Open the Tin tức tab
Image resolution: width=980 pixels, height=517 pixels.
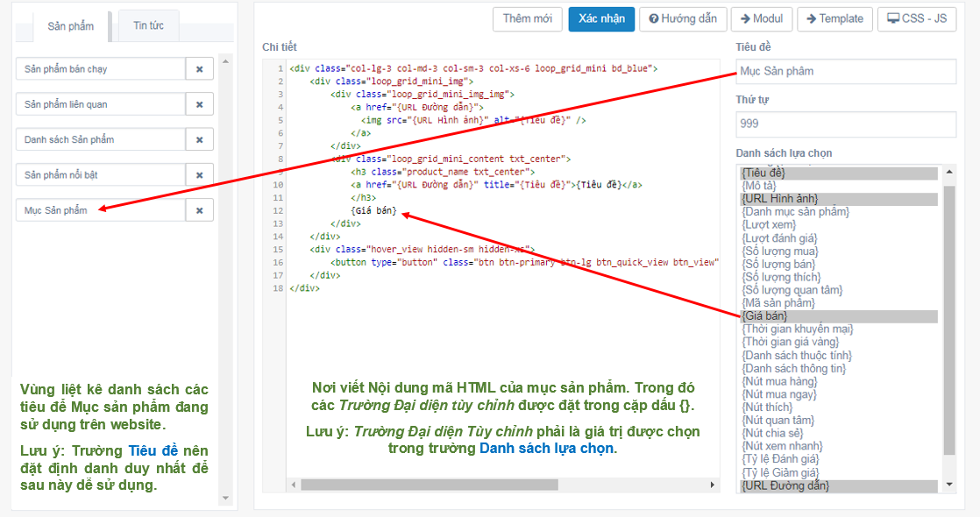[x=148, y=25]
